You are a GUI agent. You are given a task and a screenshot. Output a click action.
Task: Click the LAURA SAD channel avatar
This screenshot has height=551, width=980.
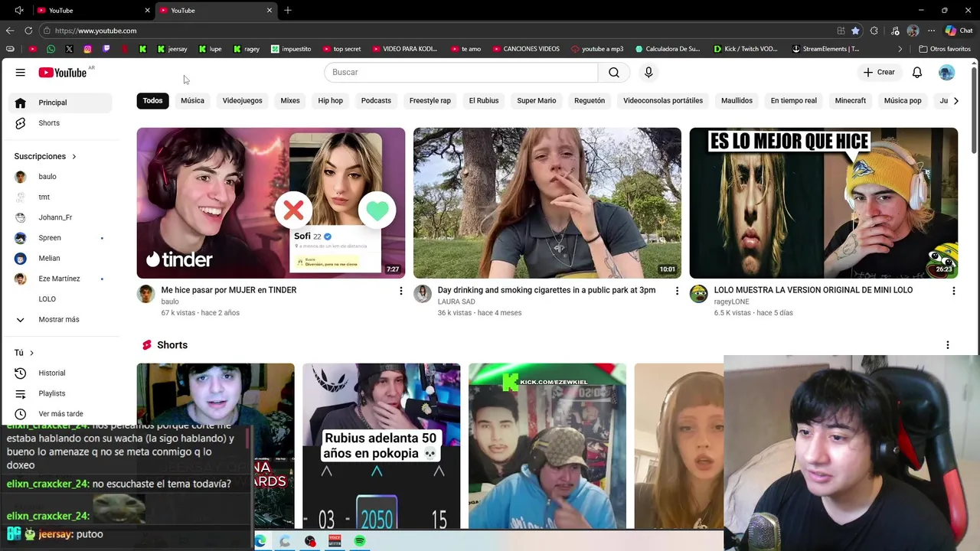[x=422, y=294]
